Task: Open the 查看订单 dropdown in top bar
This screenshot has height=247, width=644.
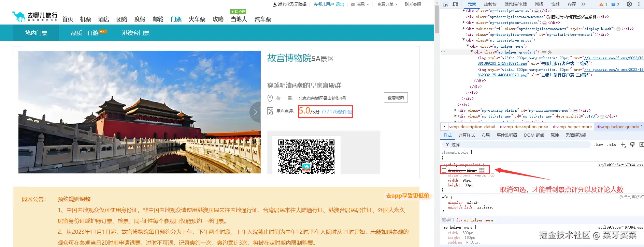Action: click(387, 4)
